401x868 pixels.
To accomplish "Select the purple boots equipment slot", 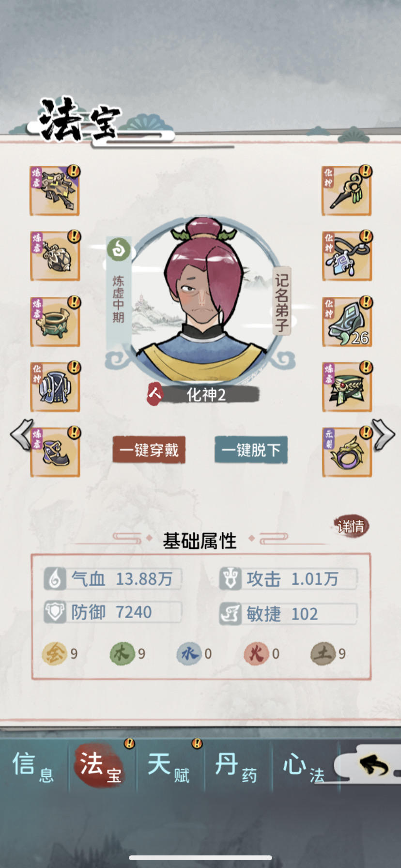I will tap(55, 452).
